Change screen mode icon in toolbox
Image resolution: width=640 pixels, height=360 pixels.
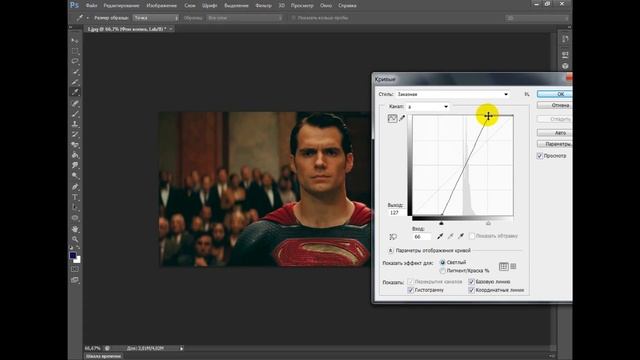(x=75, y=280)
